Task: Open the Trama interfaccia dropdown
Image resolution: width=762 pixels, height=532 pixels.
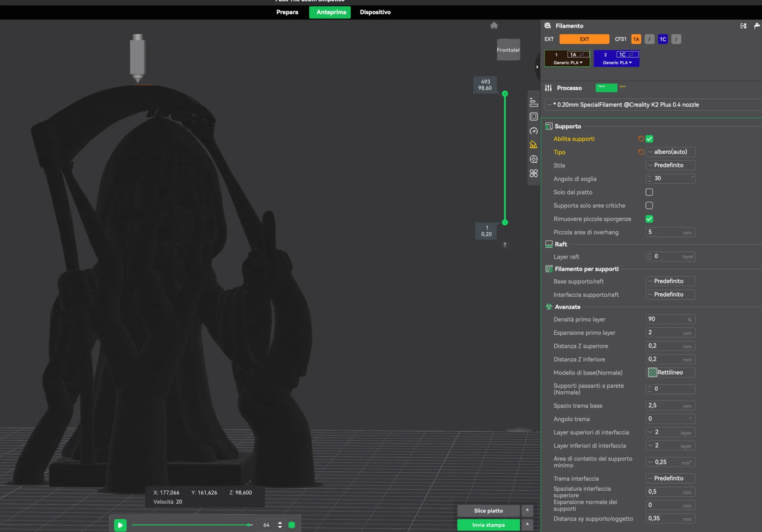Action: [670, 478]
